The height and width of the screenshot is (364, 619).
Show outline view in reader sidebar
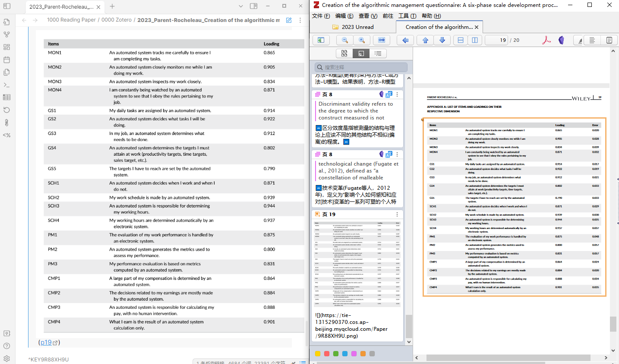[378, 53]
